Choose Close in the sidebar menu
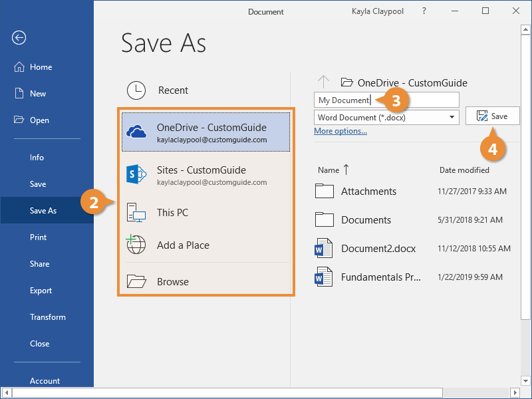This screenshot has width=532, height=399. [40, 343]
